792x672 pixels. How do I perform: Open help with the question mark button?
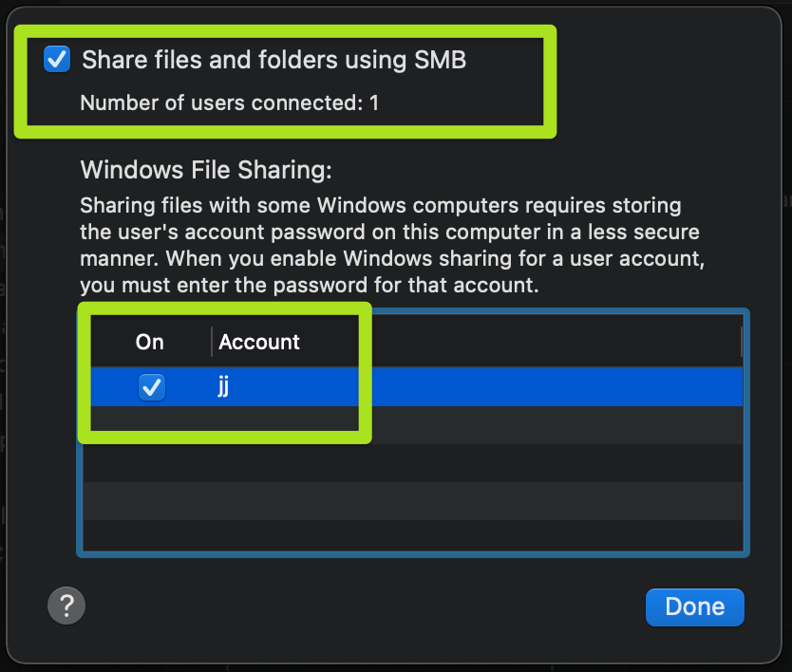click(x=66, y=606)
